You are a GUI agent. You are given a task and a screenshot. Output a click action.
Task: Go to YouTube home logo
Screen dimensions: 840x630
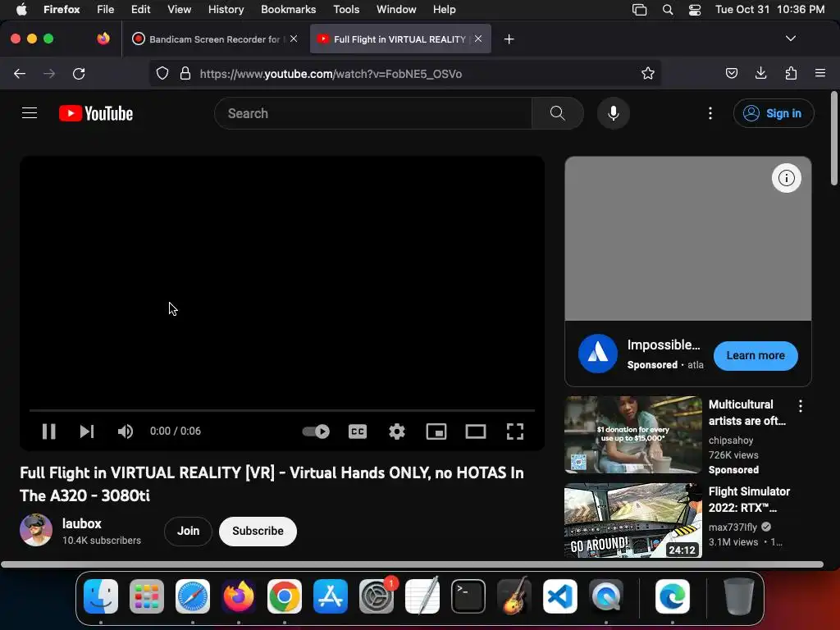(x=96, y=113)
